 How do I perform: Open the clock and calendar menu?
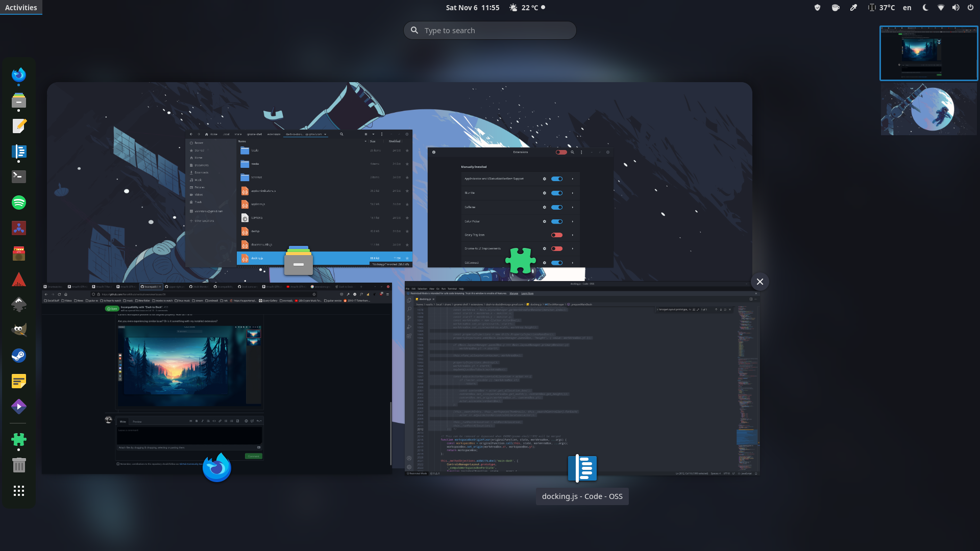coord(472,8)
